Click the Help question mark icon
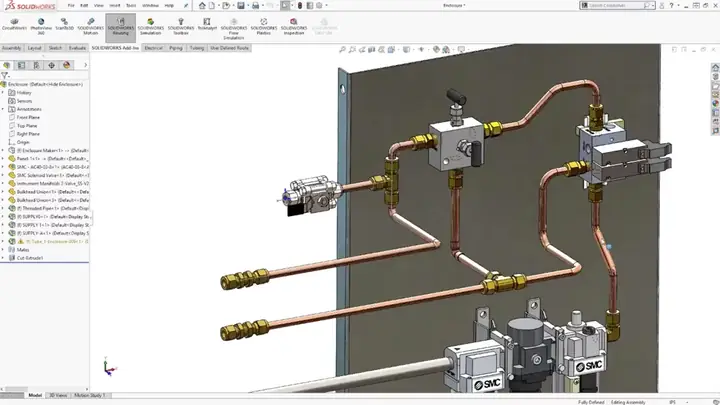Viewport: 720px width, 405px height. pos(671,6)
